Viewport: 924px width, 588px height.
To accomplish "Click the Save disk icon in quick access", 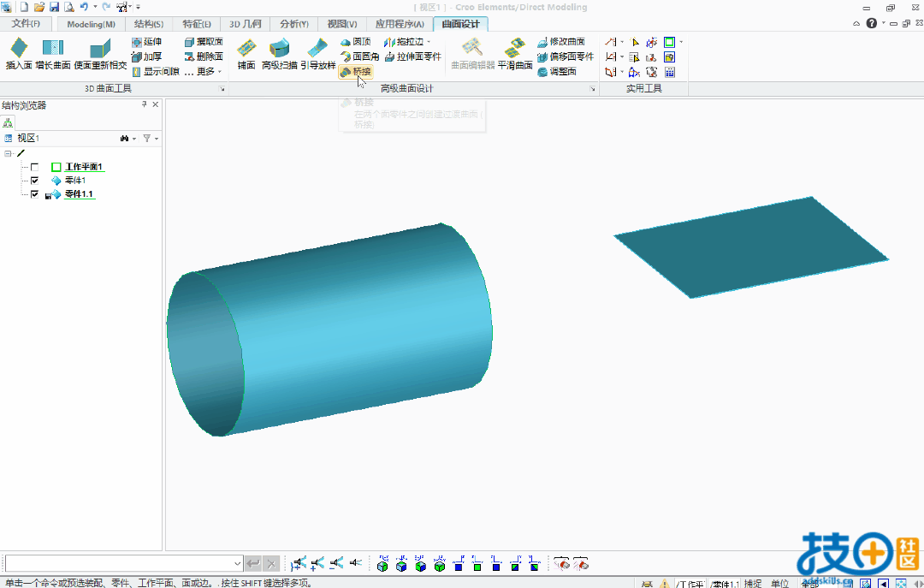I will tap(54, 7).
